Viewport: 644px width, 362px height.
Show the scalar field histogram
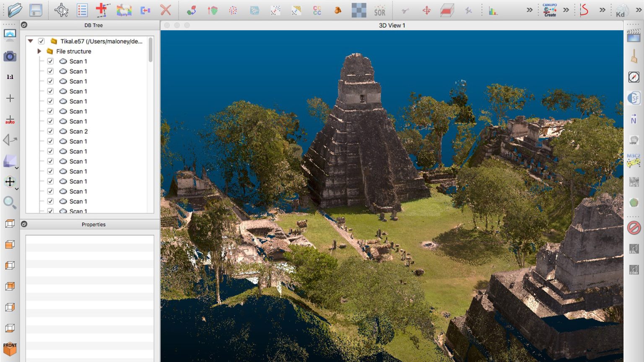[494, 10]
